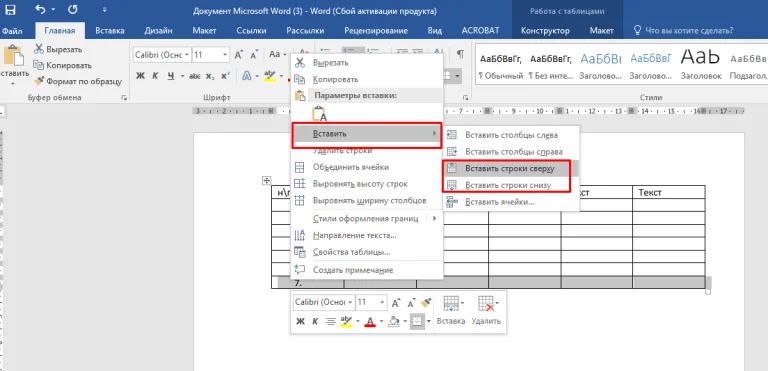Select Вставить столбцы справа

tap(511, 152)
